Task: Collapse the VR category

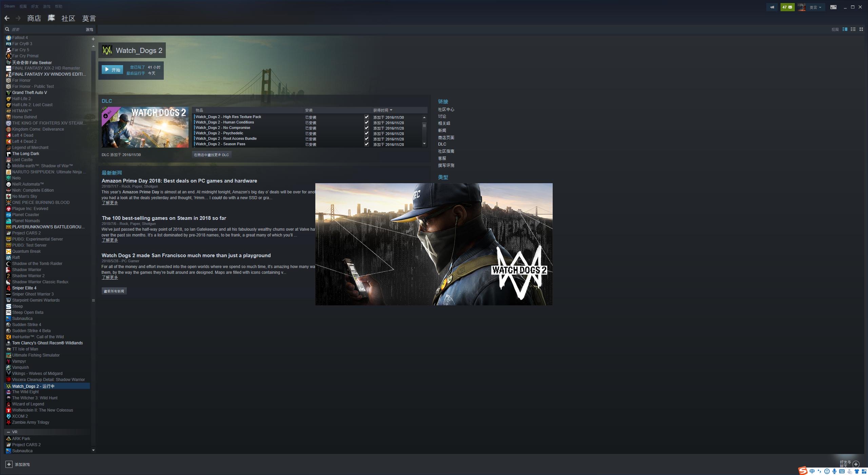Action: [x=8, y=432]
